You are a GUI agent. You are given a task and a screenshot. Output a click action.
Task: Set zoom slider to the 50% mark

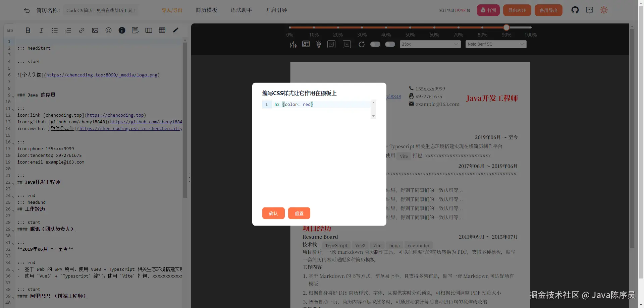point(410,27)
